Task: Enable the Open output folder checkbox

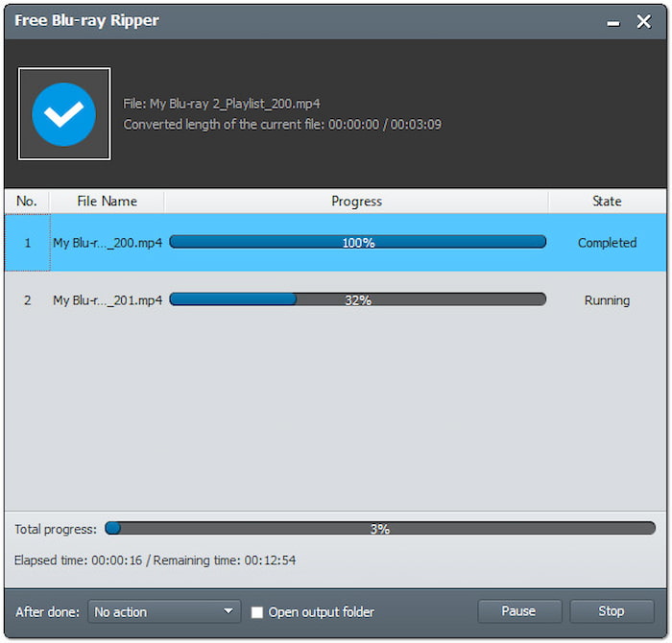Action: point(257,612)
